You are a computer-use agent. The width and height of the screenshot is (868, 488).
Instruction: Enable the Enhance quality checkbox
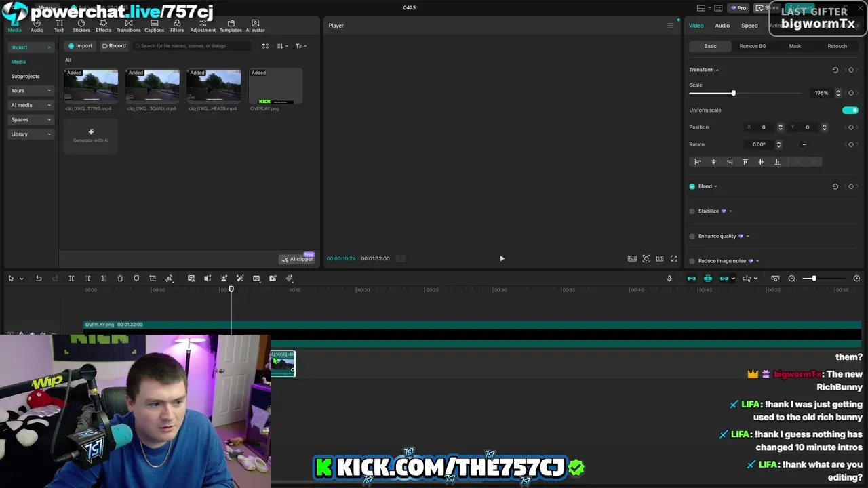click(692, 236)
